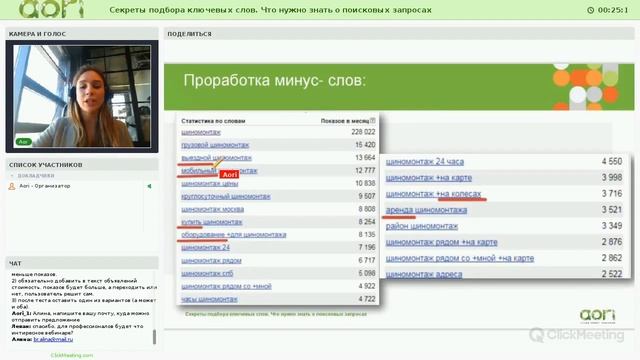Viewport: 640px width, 360px height.
Task: Open the 'район шиномонтаж' link
Action: click(x=422, y=226)
